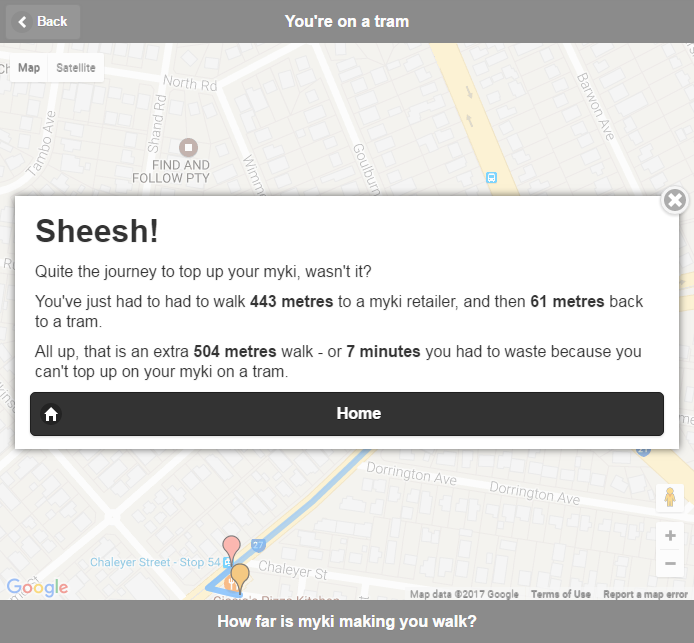Click the route 27 shield icon
Image resolution: width=694 pixels, height=643 pixels.
pyautogui.click(x=258, y=544)
